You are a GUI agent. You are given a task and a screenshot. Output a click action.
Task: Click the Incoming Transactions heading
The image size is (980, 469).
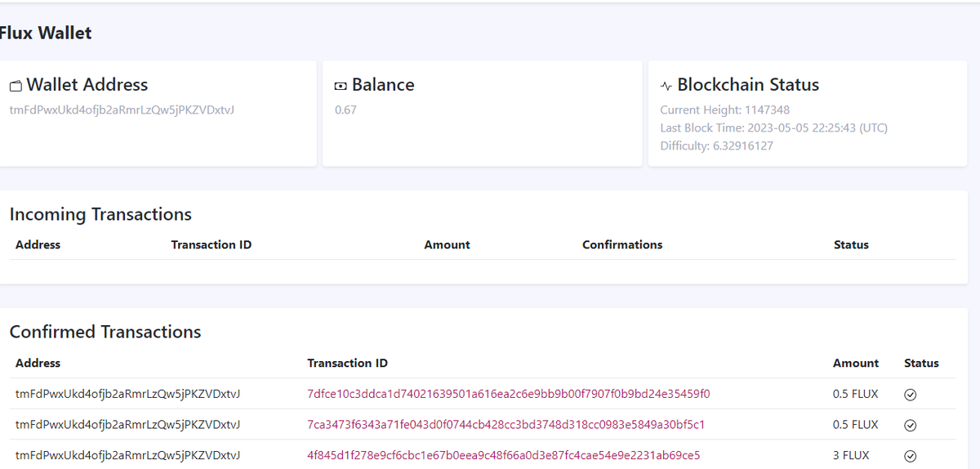pyautogui.click(x=100, y=214)
